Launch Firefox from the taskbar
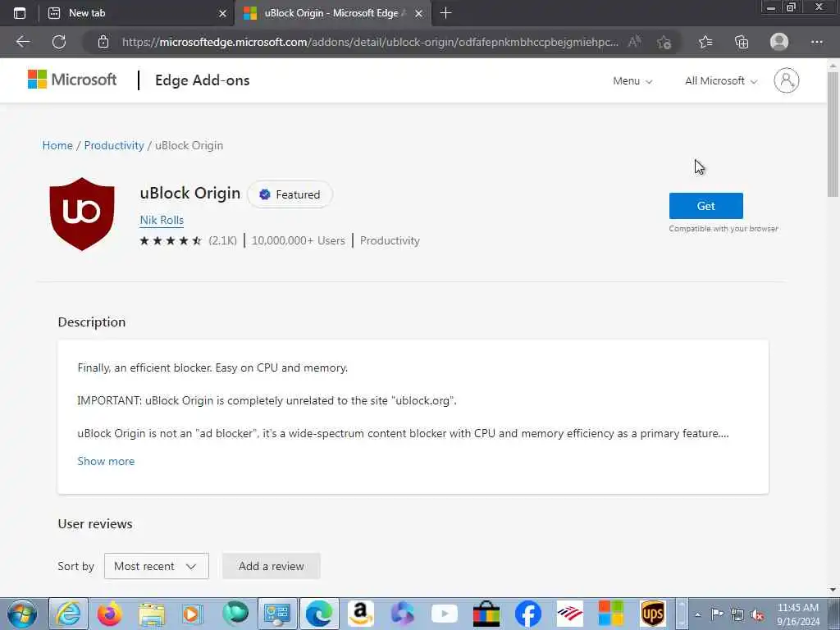This screenshot has width=840, height=630. [x=109, y=614]
